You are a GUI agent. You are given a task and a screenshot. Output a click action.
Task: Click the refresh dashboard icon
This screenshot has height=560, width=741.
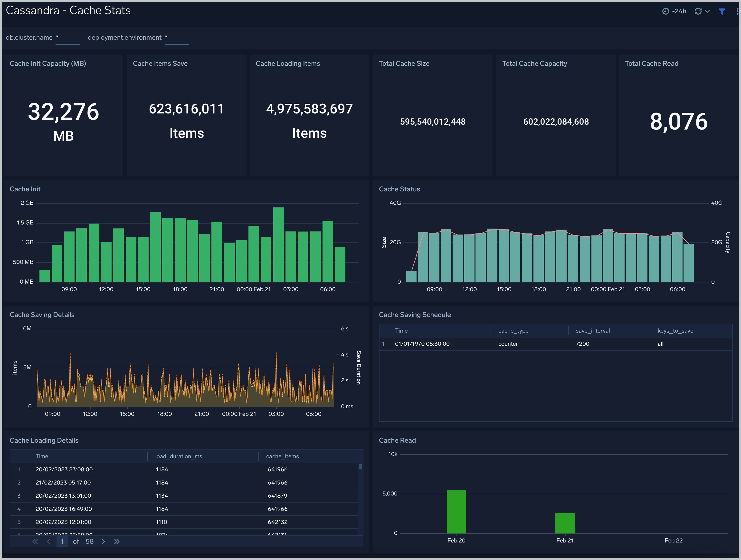point(698,11)
